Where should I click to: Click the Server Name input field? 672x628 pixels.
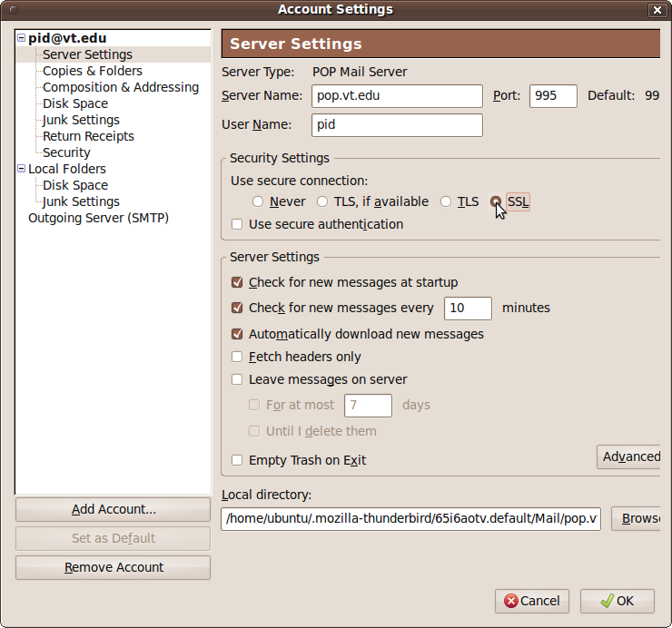click(396, 96)
